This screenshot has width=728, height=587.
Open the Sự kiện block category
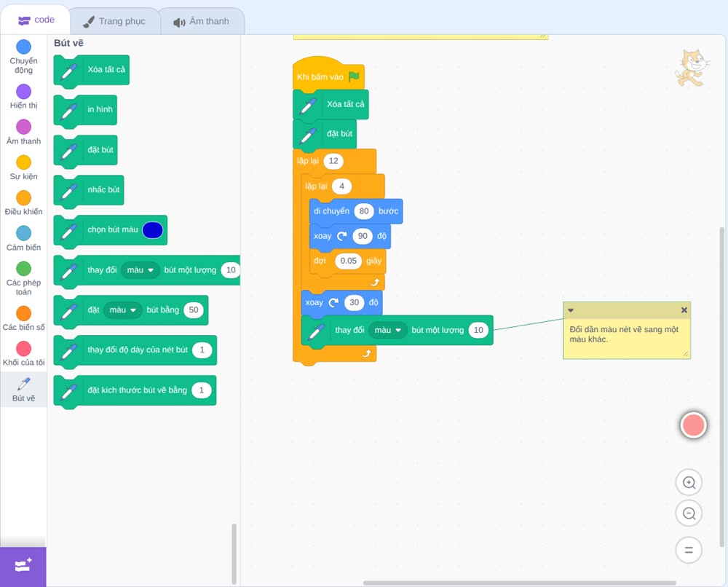pyautogui.click(x=23, y=168)
